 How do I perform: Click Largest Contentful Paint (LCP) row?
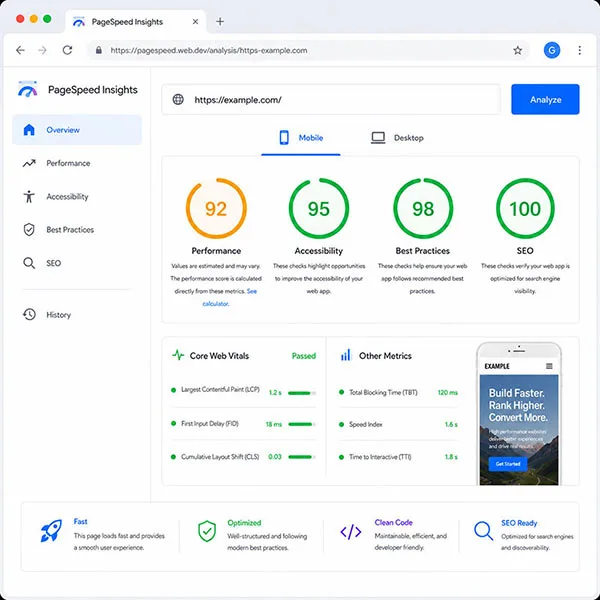243,391
